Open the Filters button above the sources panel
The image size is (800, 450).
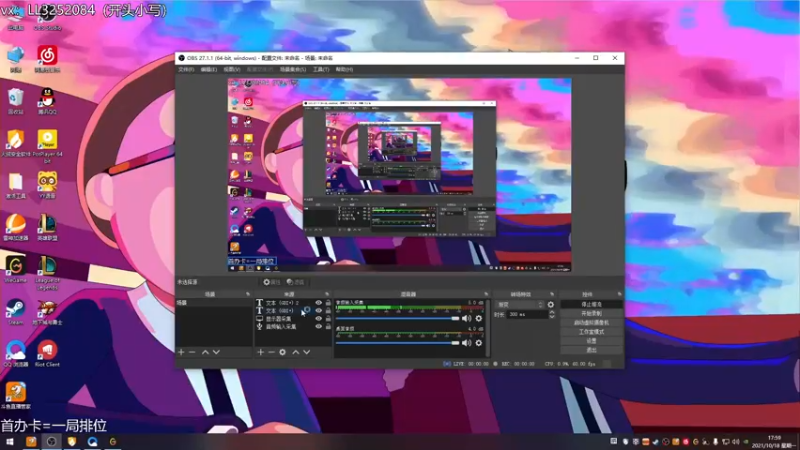click(x=295, y=282)
